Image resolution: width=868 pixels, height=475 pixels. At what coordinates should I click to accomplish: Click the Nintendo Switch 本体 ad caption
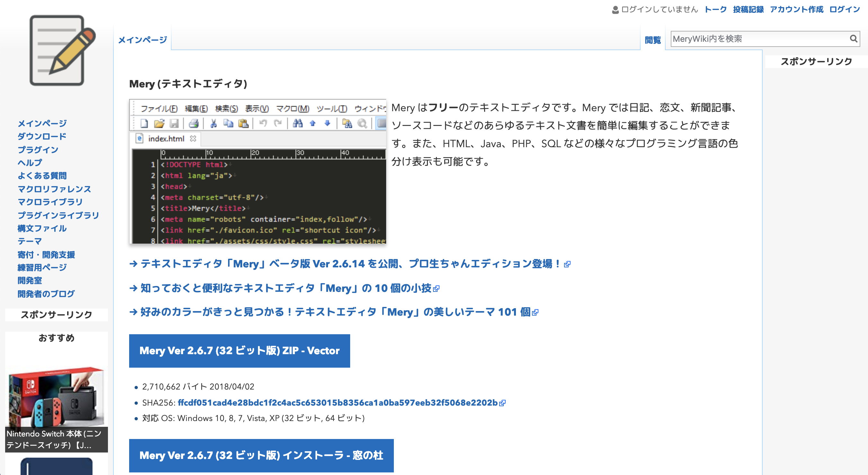[57, 440]
